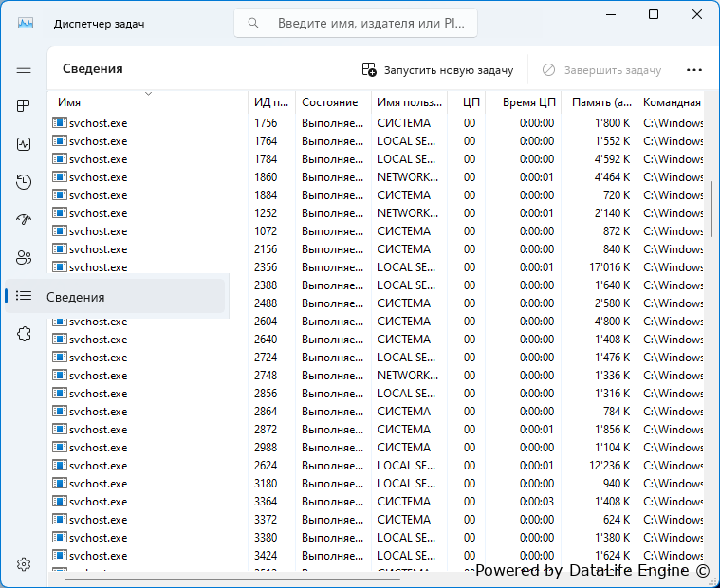The image size is (720, 588).
Task: Sort by the ЦП column header
Action: coord(467,102)
